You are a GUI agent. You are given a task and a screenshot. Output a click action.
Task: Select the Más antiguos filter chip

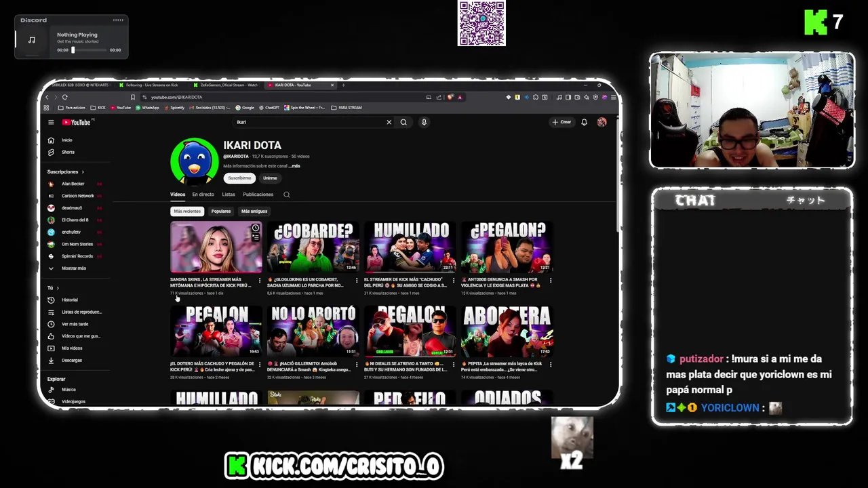254,211
